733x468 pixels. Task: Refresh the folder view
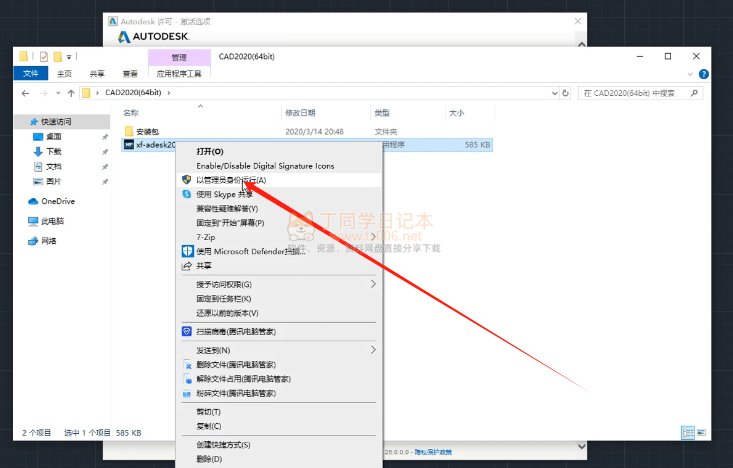(565, 93)
